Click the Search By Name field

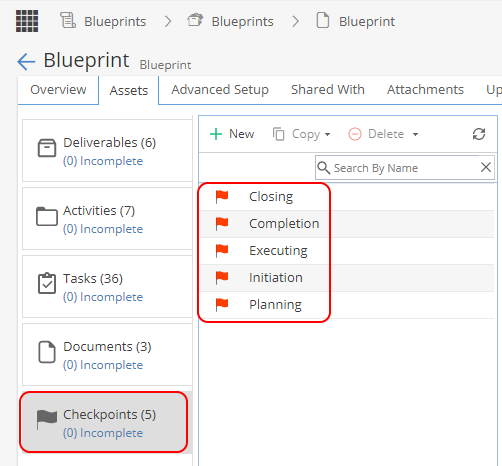(405, 168)
